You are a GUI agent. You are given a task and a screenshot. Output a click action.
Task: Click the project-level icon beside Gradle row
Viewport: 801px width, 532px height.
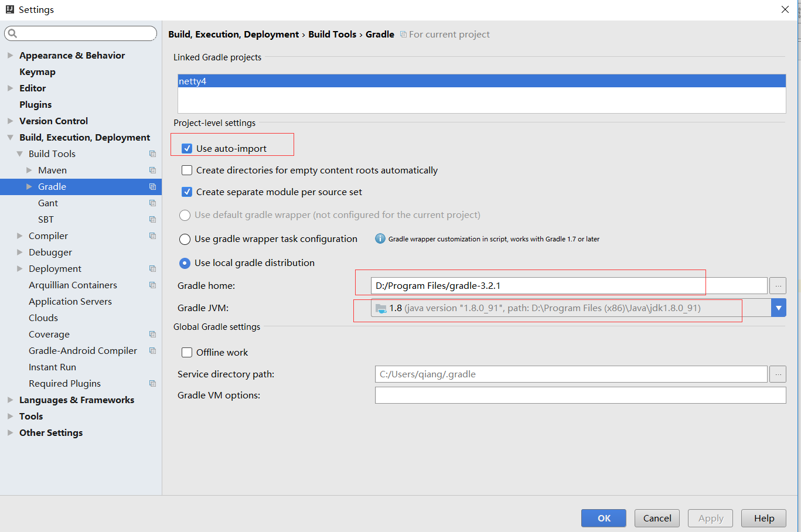[152, 187]
